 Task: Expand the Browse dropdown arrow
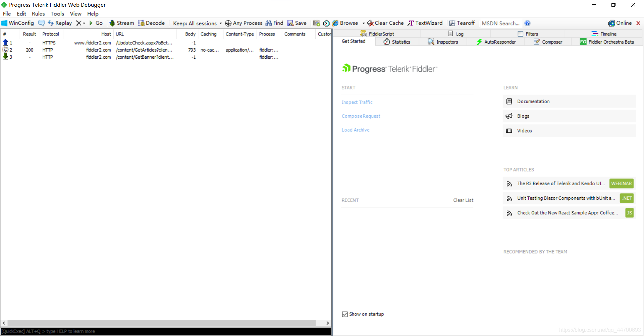364,23
